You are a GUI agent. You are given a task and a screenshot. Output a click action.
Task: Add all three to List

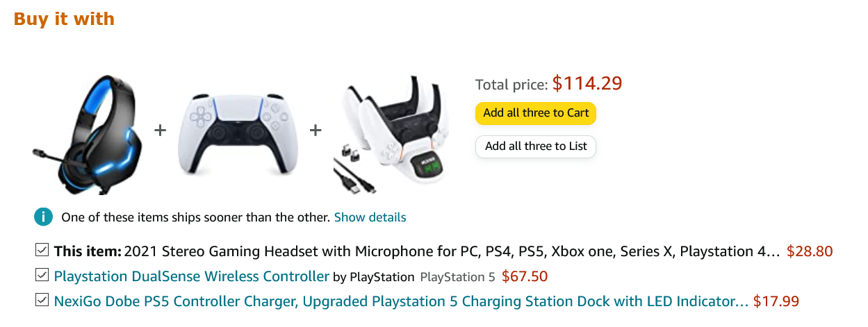[536, 146]
